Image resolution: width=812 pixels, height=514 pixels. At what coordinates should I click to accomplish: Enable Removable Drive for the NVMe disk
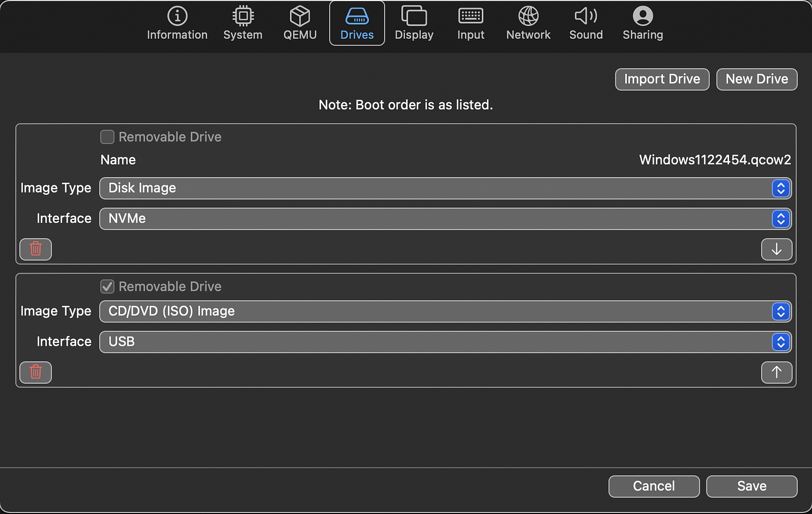tap(107, 137)
